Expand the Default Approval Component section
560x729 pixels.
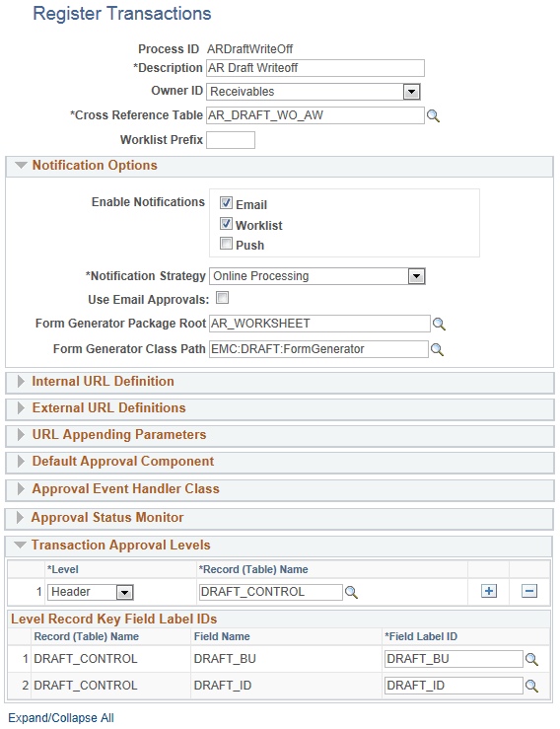tap(21, 462)
